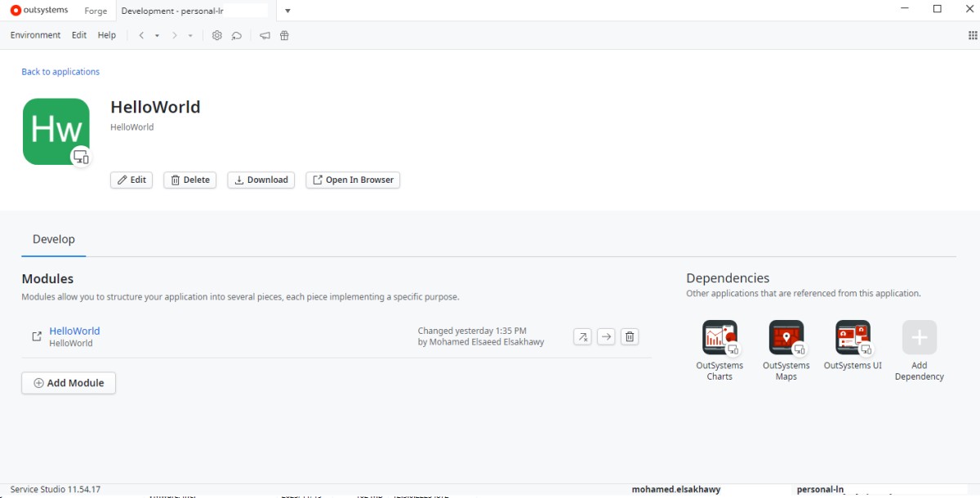Open the OutSystems home logo tab
Image resolution: width=980 pixels, height=498 pixels.
pos(39,11)
